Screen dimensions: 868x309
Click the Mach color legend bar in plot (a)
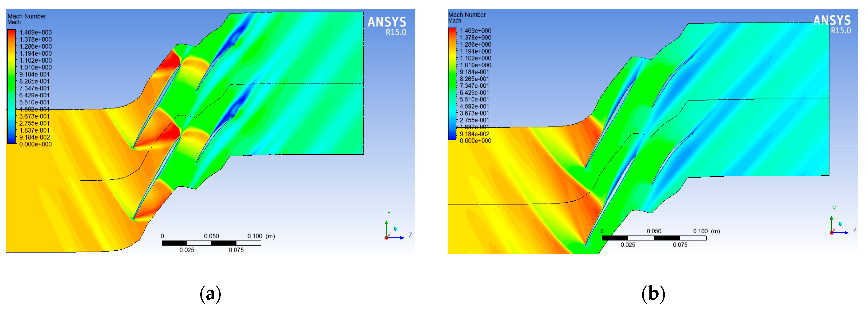pos(12,87)
